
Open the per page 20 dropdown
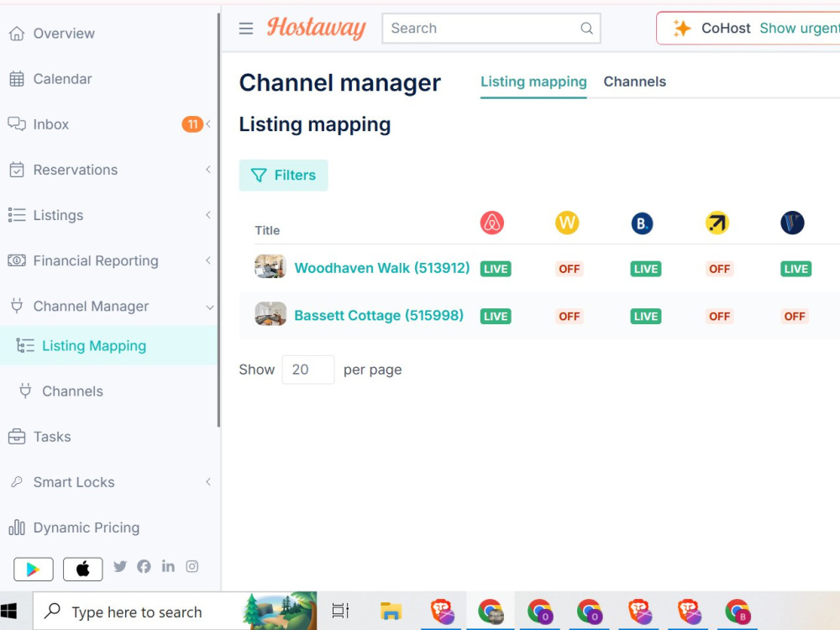tap(308, 370)
